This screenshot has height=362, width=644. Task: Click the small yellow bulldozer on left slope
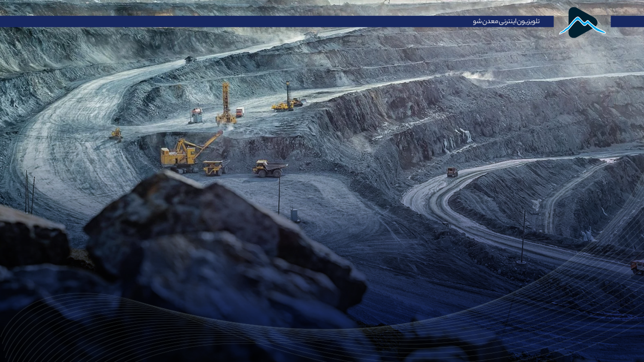[115, 135]
